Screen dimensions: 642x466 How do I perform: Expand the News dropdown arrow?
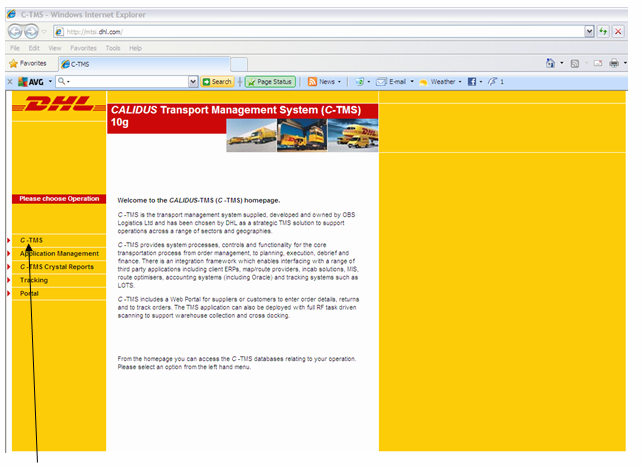[x=339, y=82]
